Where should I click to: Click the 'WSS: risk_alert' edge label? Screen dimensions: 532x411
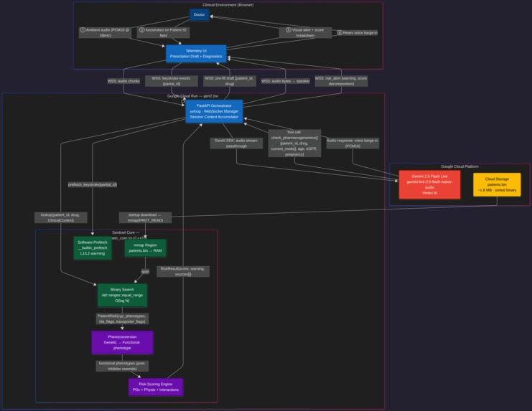click(x=341, y=81)
